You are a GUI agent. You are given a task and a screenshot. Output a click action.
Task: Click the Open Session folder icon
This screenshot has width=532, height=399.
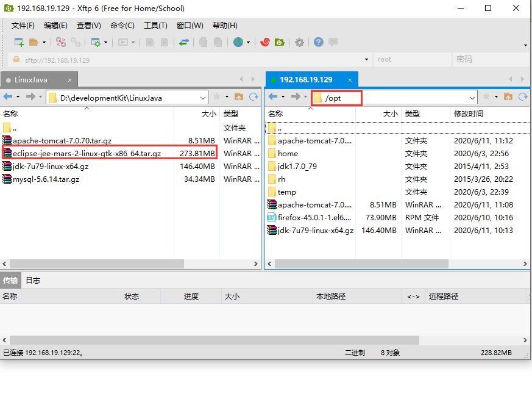point(34,42)
